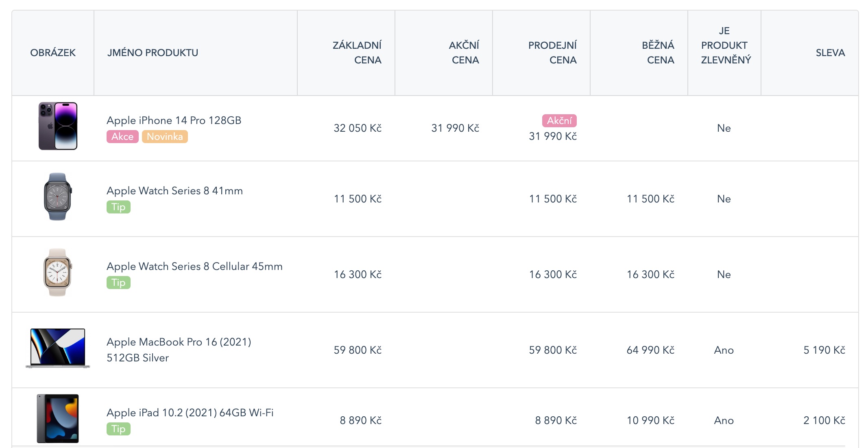This screenshot has width=868, height=448.
Task: Select product name Apple MacBook Pro 16 (2021)
Action: [x=179, y=342]
